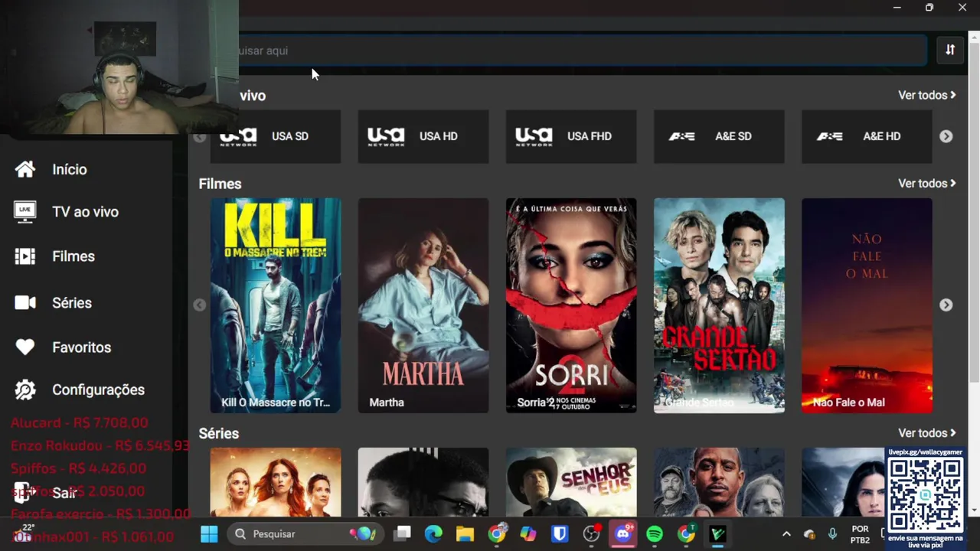Open series poster with three red-haired women

[276, 482]
